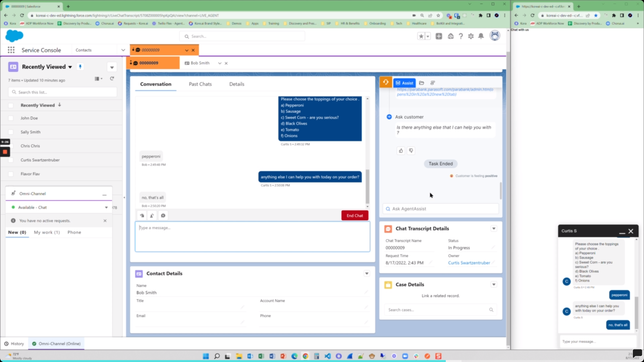Image resolution: width=644 pixels, height=362 pixels.
Task: Check the John Doe row checkbox
Action: click(x=11, y=118)
